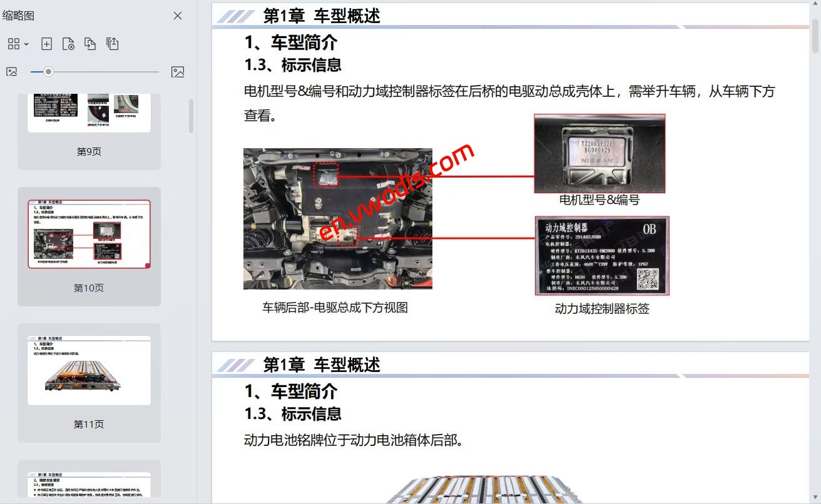Click the large thumbnail size icon
821x504 pixels.
(x=178, y=71)
